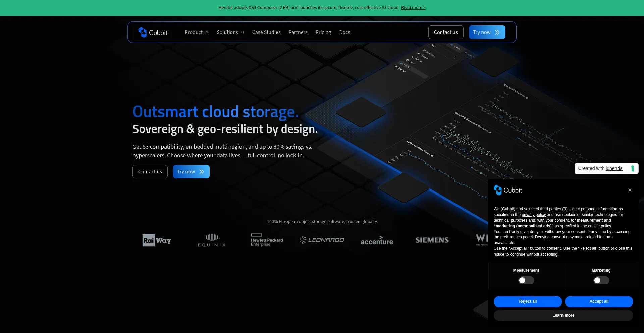Click Learn more in cookie dialog
The image size is (644, 333).
tap(563, 315)
